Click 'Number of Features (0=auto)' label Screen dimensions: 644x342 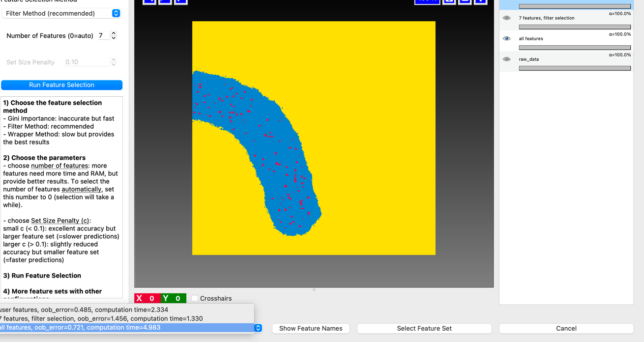point(50,36)
